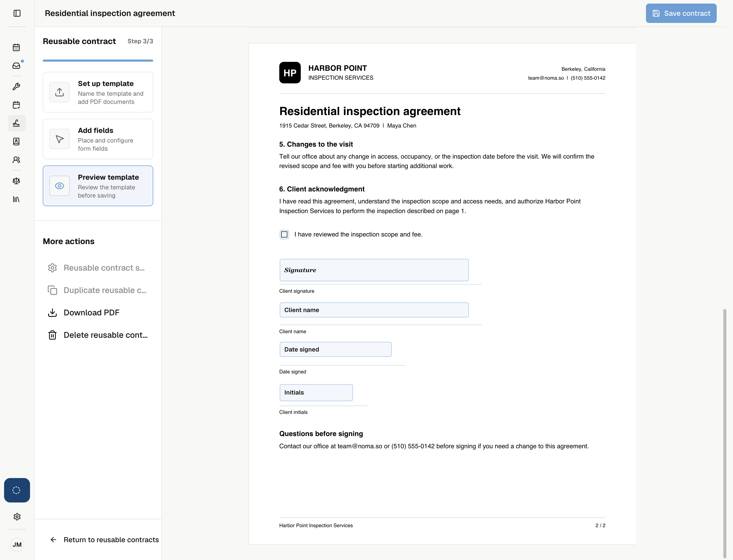
Task: Click the step progress bar
Action: pyautogui.click(x=98, y=61)
